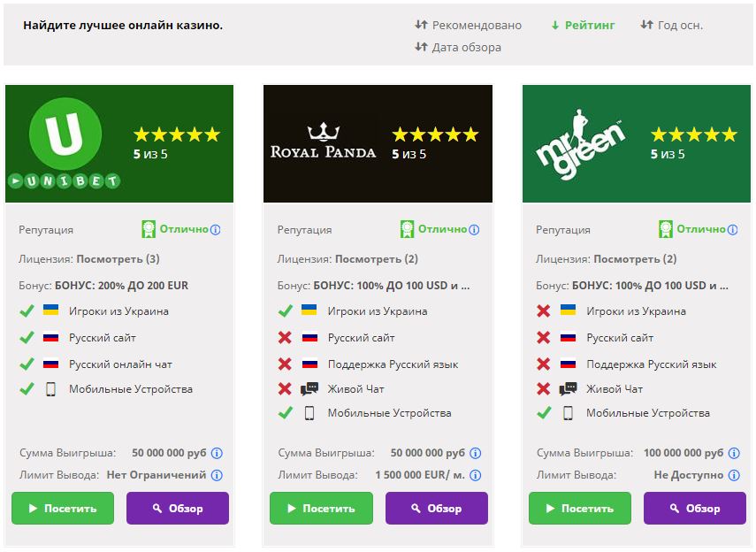
Task: Click info icon for Royal Panda Сумма Выигрыша
Action: pos(476,453)
